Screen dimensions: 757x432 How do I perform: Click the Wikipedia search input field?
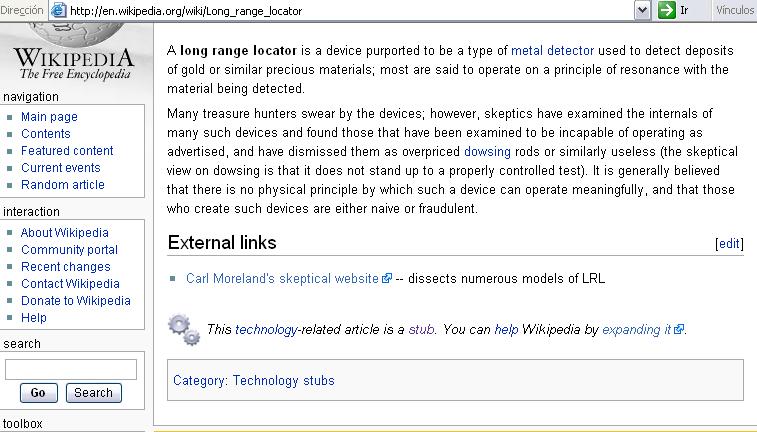[x=71, y=369]
